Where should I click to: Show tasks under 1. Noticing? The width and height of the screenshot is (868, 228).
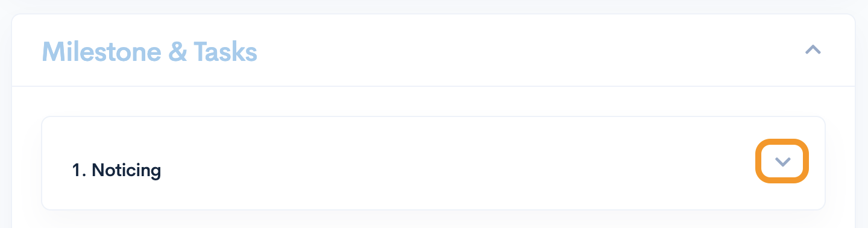pyautogui.click(x=782, y=161)
